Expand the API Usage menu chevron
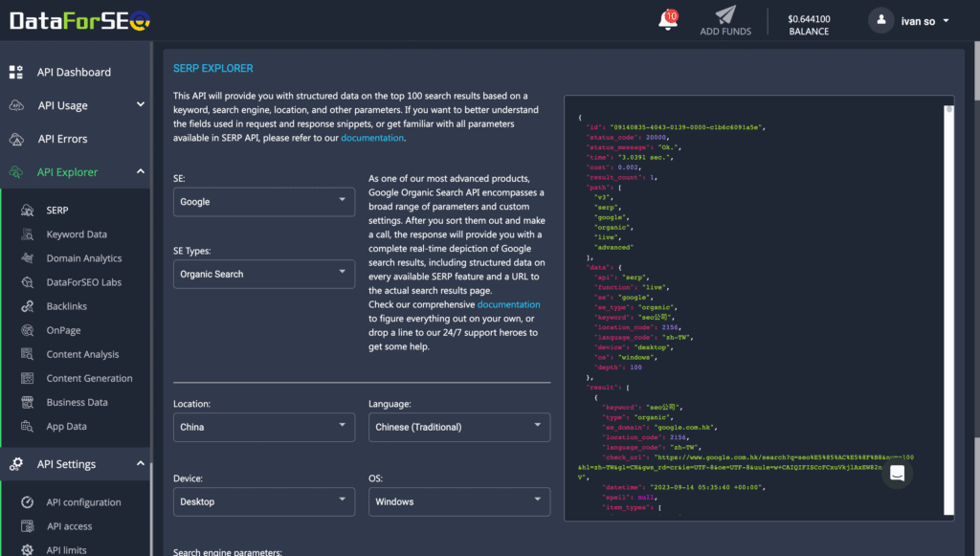980x556 pixels. coord(140,104)
